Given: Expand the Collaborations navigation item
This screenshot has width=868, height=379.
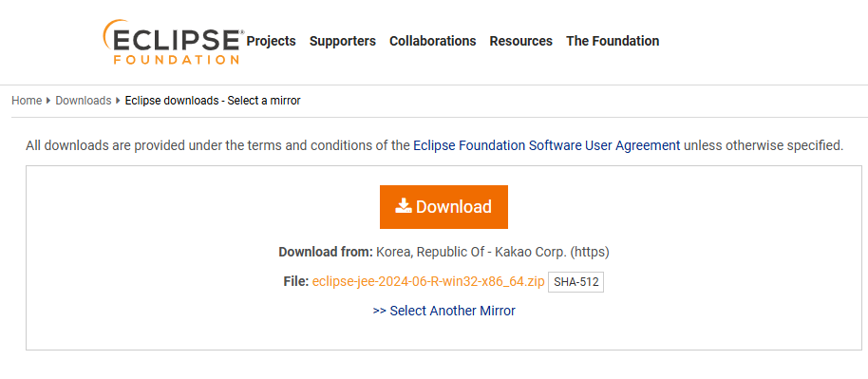Looking at the screenshot, I should pyautogui.click(x=433, y=41).
